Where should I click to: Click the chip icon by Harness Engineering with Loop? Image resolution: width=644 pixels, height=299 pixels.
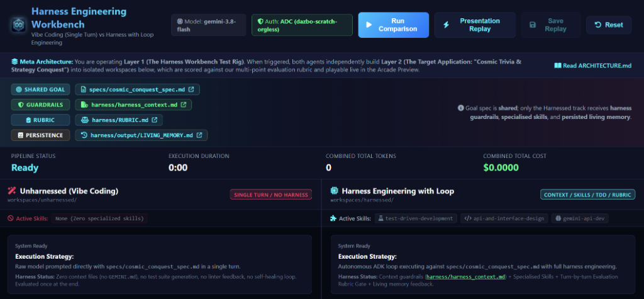335,191
